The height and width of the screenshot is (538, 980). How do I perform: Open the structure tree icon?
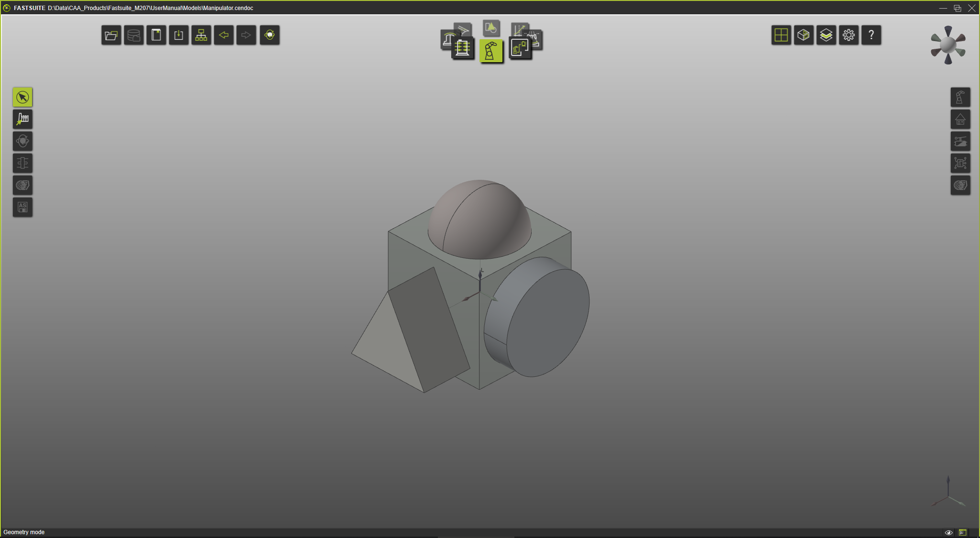(201, 35)
